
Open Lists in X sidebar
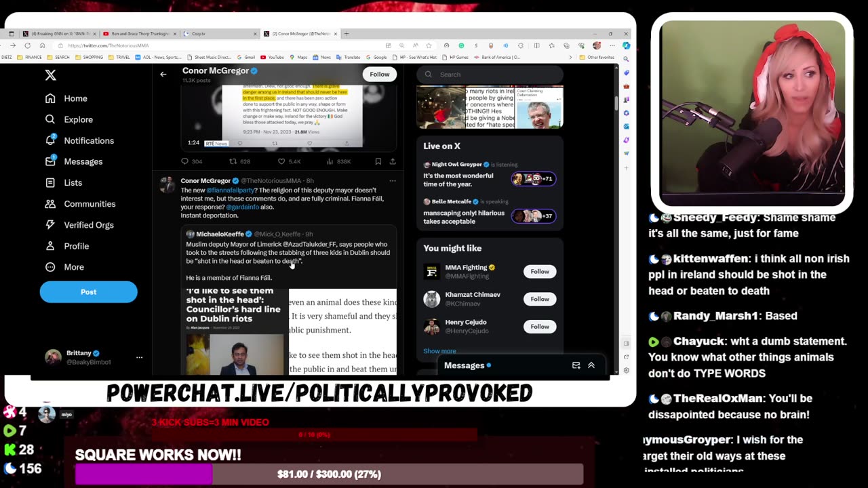pos(64,182)
